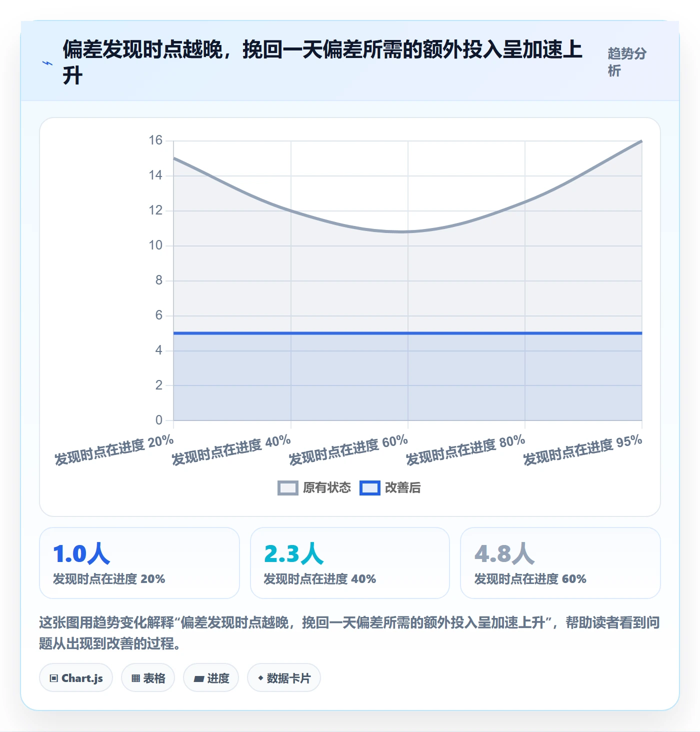
Task: Toggle the 原有状态 legend swatch
Action: (288, 488)
